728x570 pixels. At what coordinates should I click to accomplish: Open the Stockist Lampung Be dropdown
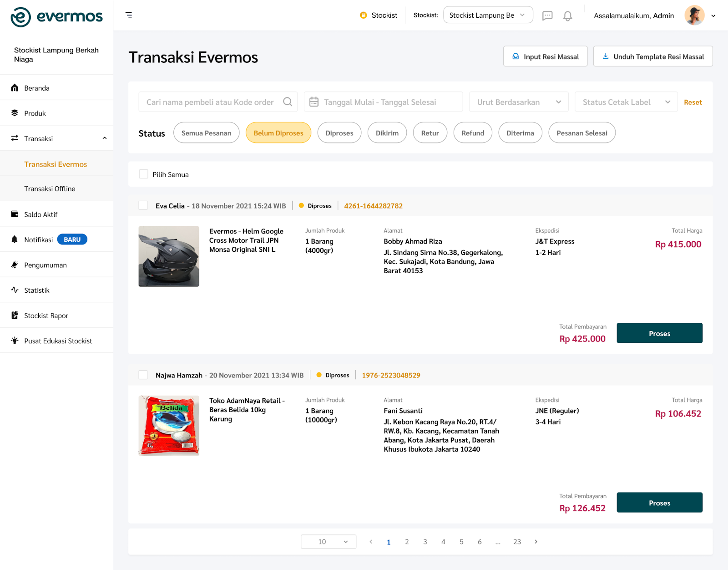pos(488,15)
